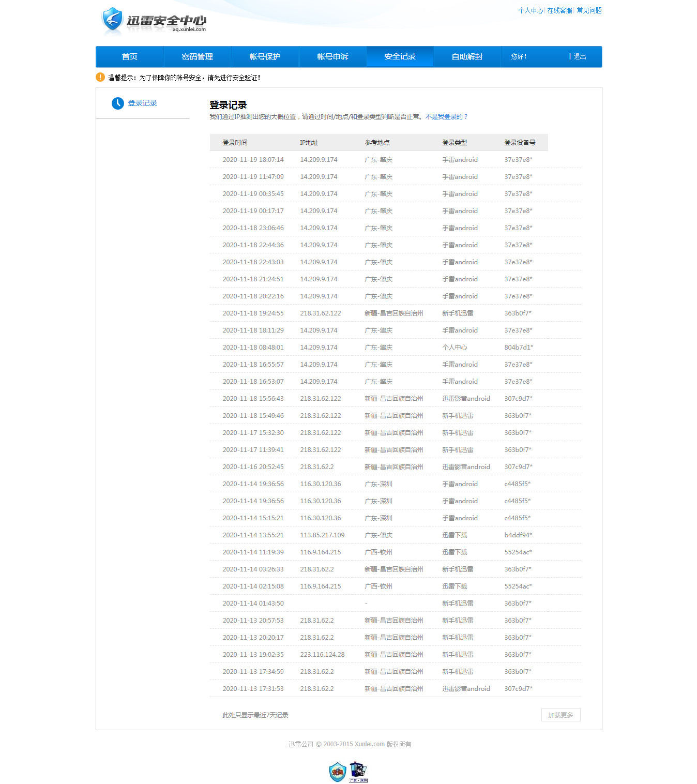Click the Guangdong Shenzhen police badge in footer
Image resolution: width=697 pixels, height=784 pixels.
click(x=358, y=772)
